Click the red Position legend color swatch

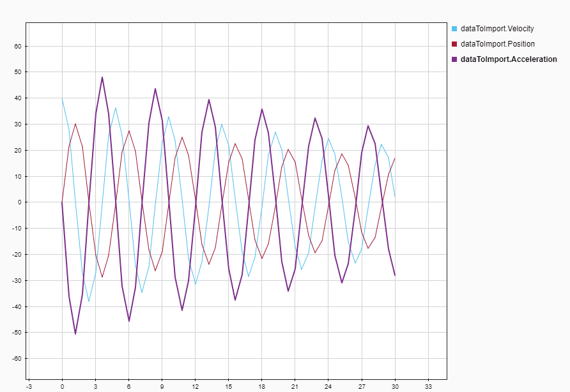point(454,44)
